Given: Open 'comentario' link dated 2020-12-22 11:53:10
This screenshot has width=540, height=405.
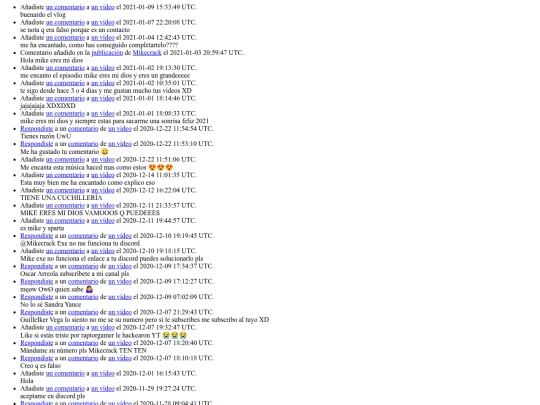Looking at the screenshot, I should point(83,144).
